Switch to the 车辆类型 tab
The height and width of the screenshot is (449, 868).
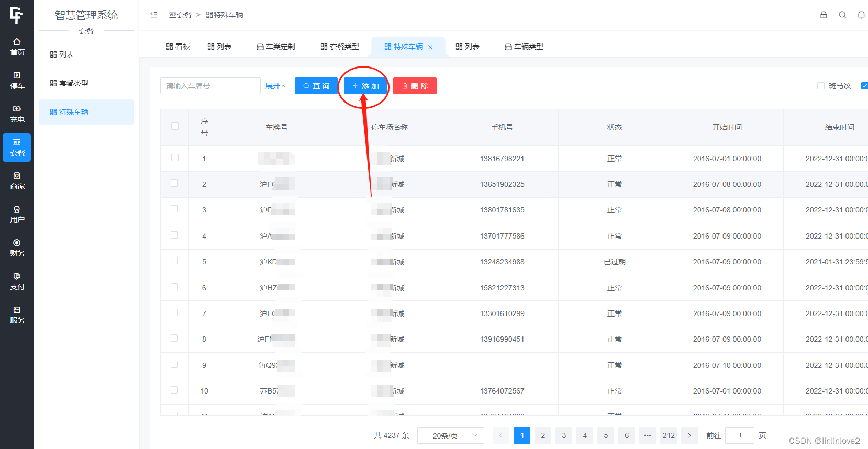click(524, 47)
